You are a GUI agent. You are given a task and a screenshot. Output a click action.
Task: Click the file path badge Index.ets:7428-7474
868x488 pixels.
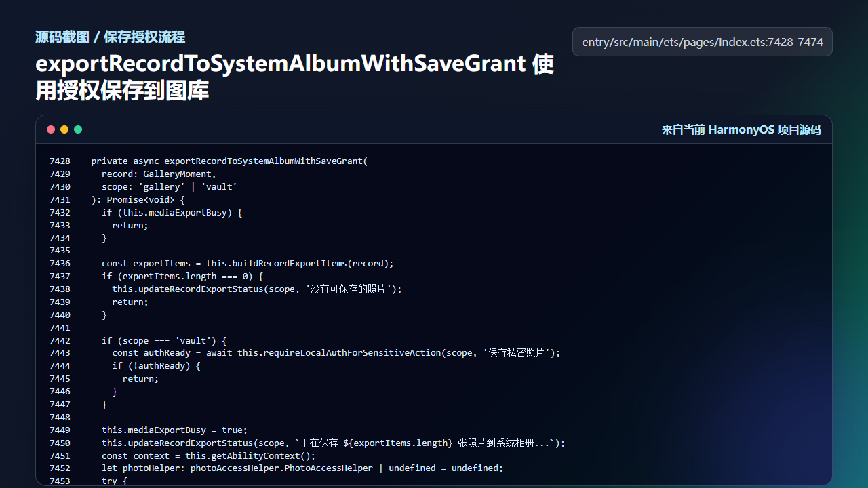(703, 42)
